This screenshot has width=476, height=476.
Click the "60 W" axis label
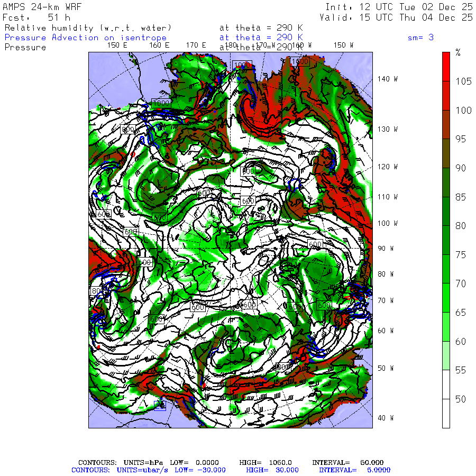click(x=386, y=331)
